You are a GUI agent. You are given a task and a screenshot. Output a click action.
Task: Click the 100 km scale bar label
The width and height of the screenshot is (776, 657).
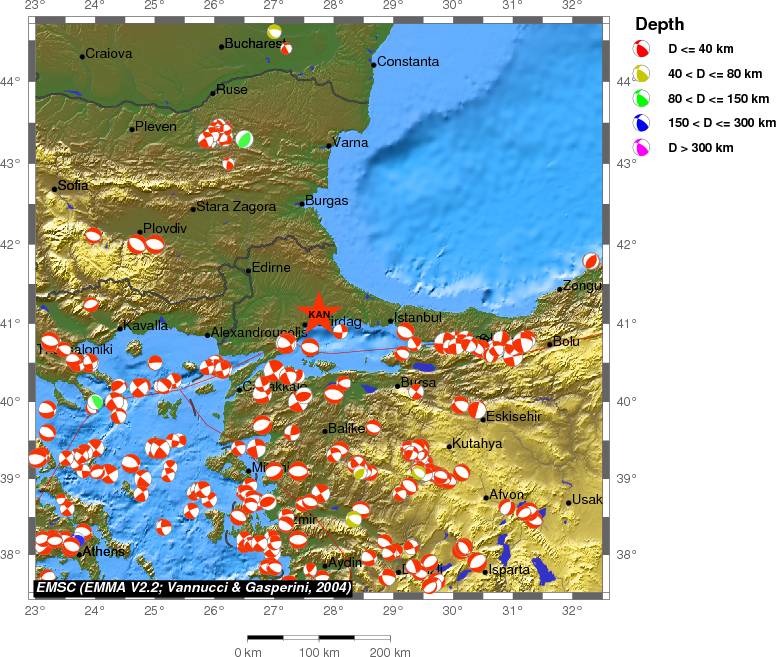(x=319, y=652)
